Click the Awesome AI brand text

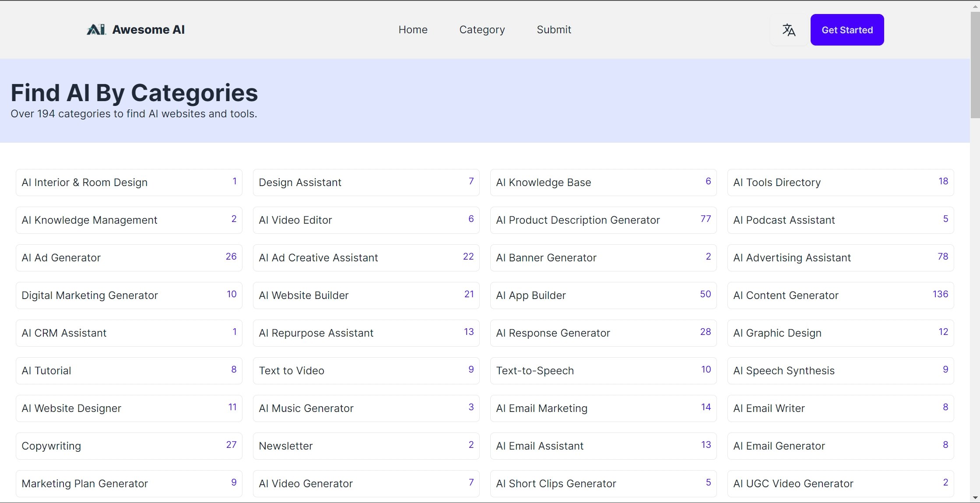148,30
